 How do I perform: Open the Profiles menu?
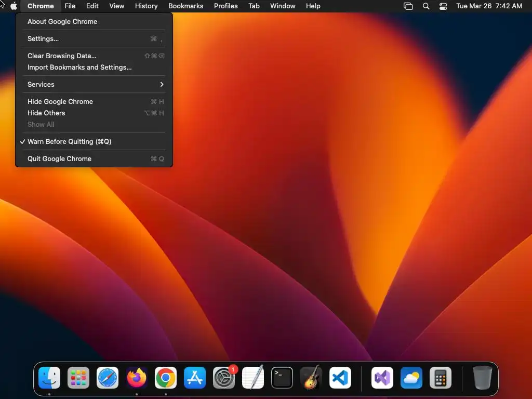tap(226, 6)
